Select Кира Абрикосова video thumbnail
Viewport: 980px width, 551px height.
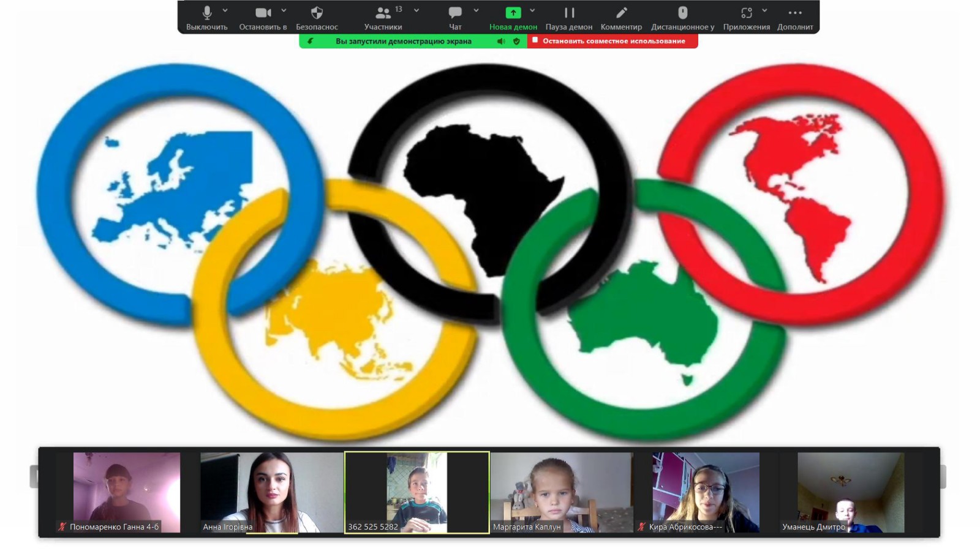(x=706, y=492)
